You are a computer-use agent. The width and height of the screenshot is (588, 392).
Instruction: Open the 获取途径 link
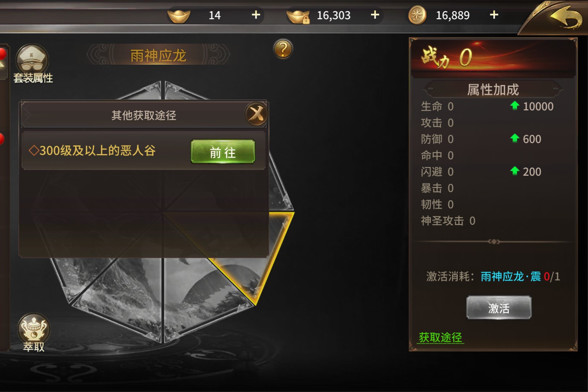coord(440,337)
